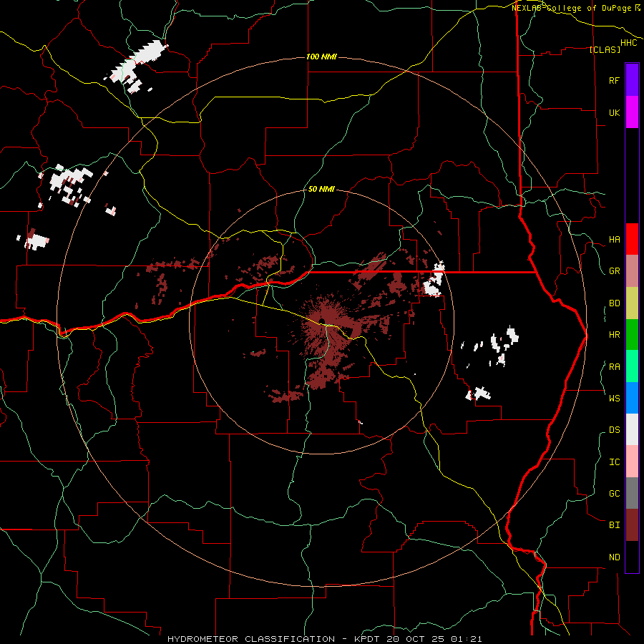Image resolution: width=644 pixels, height=644 pixels.
Task: Click the "HHC" product code text
Action: [629, 43]
